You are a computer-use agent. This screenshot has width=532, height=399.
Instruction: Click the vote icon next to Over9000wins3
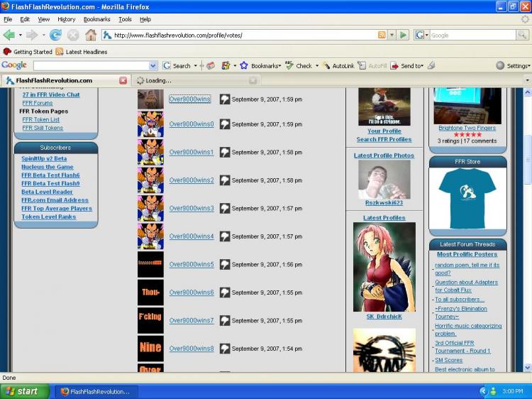[225, 208]
